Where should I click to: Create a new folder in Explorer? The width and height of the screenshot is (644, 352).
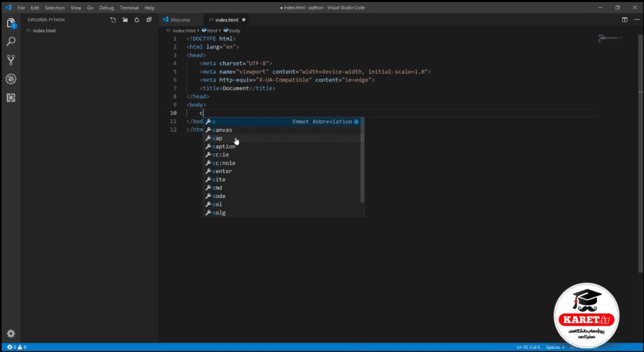coord(125,19)
